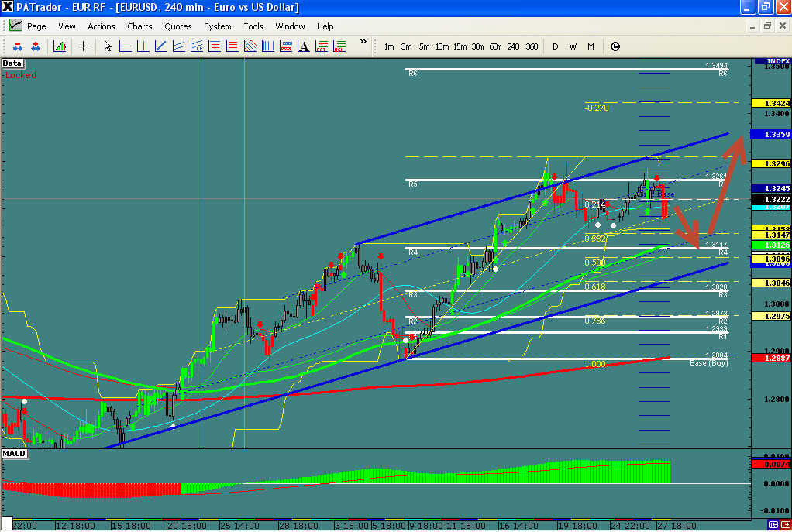Screen dimensions: 792x532
Task: Click the chart indicators icon with green bars
Action: tap(59, 46)
